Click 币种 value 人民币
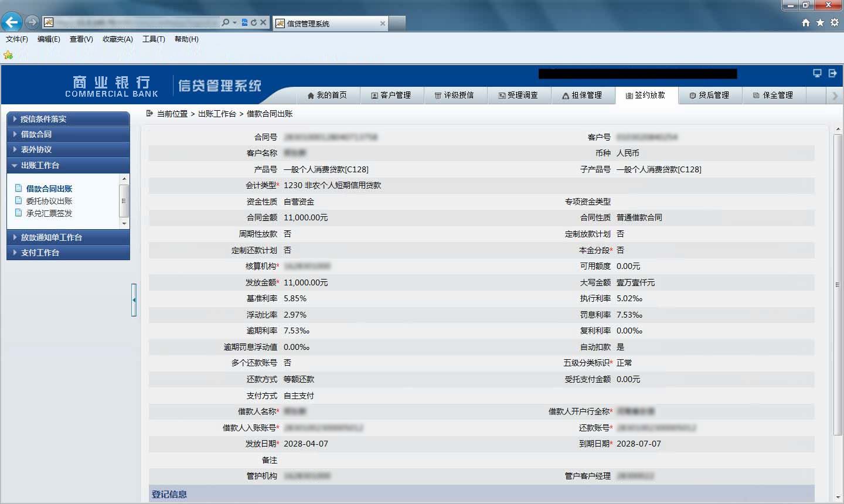Viewport: 844px width, 504px height. (628, 153)
